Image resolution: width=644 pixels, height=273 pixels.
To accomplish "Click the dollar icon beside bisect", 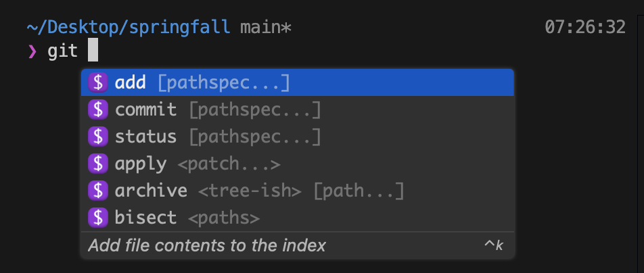I will (98, 218).
